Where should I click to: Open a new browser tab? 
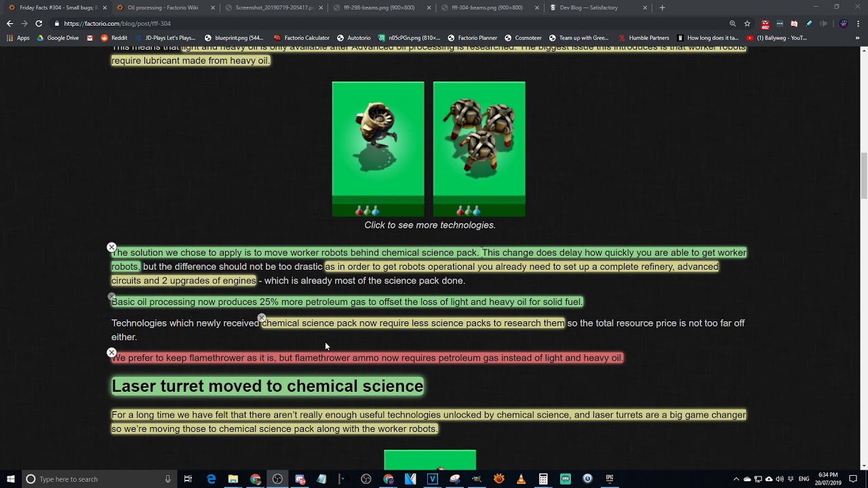[662, 7]
